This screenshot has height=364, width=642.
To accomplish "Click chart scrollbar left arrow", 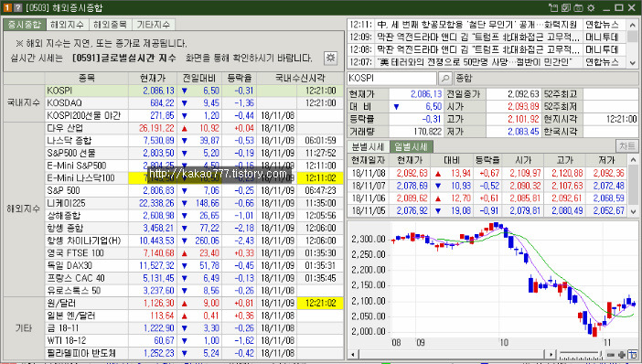I will (x=352, y=355).
